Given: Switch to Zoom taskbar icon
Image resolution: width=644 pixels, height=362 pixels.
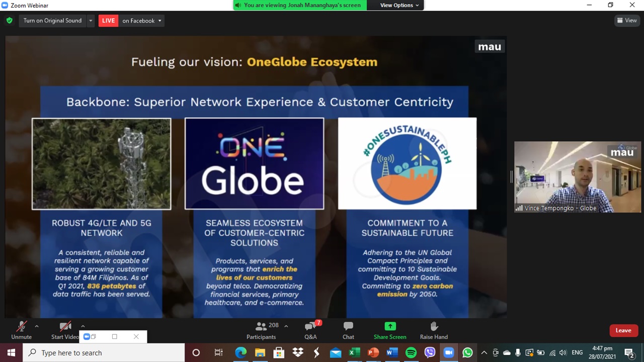Looking at the screenshot, I should coord(448,352).
